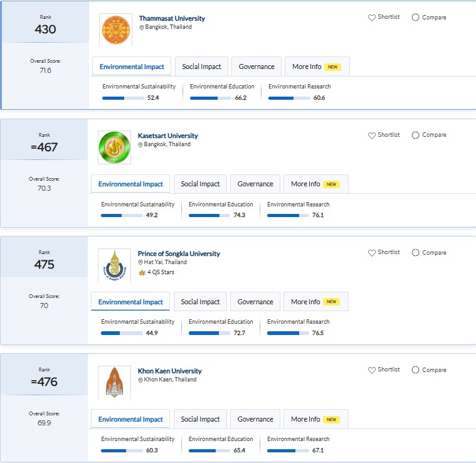Open the Kasetsart University name link

pyautogui.click(x=167, y=136)
